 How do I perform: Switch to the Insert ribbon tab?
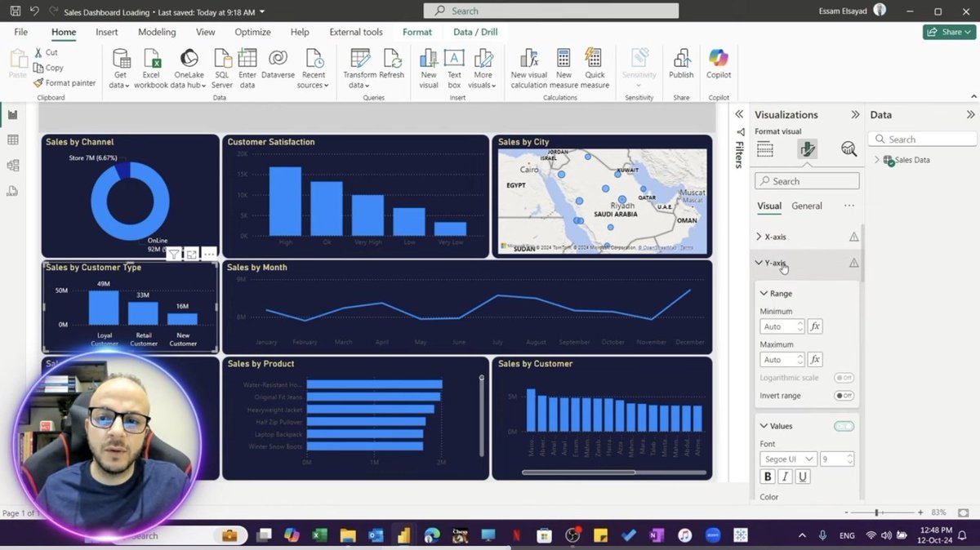coord(107,32)
